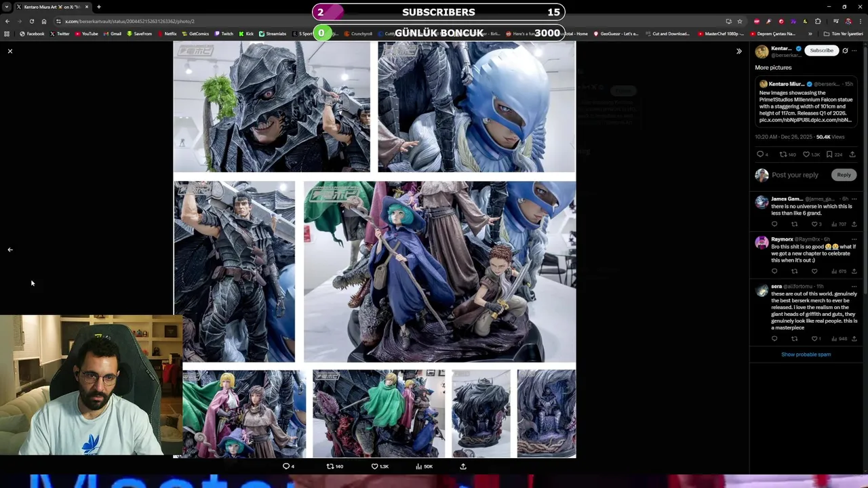Bookmark this page with the star icon
The width and height of the screenshot is (868, 488).
pyautogui.click(x=740, y=21)
